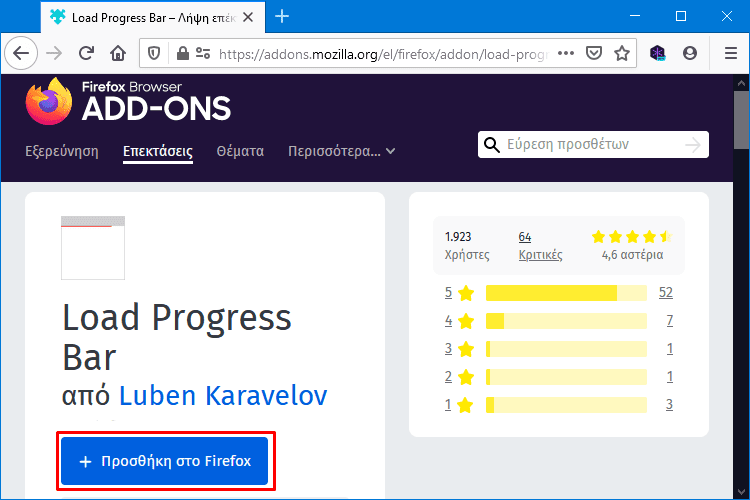Screen dimensions: 750x500
Task: Open the Firefox account avatar icon
Action: [690, 53]
